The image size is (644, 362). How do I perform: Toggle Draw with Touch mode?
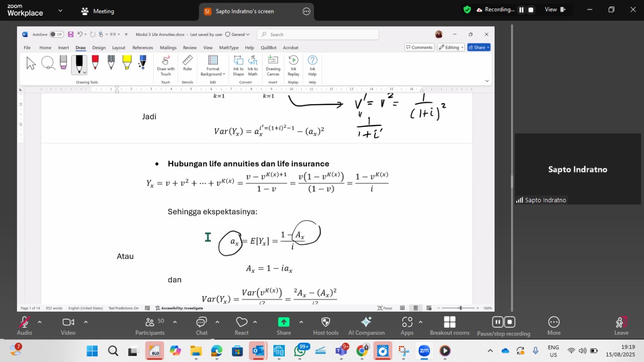point(166,65)
